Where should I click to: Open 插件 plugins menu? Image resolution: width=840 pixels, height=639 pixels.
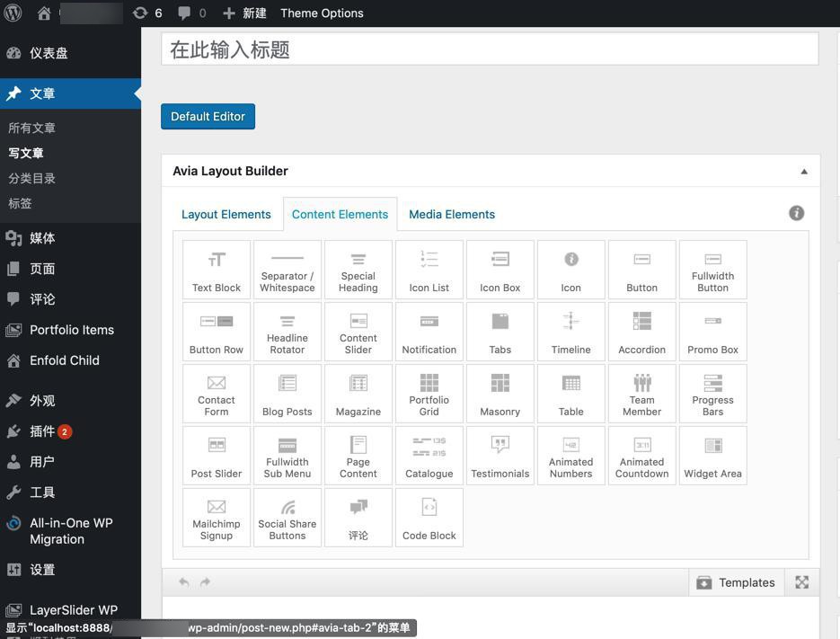70,431
